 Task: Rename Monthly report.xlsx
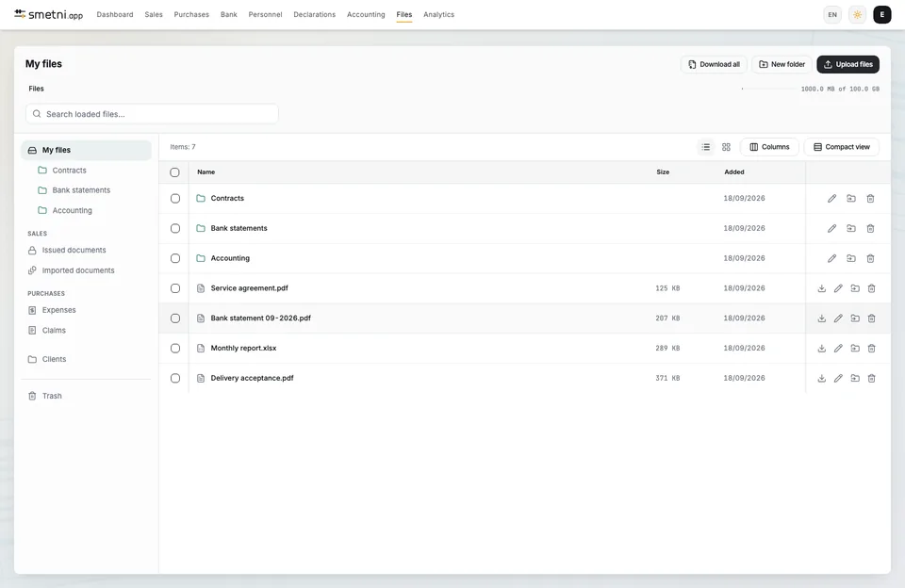click(x=838, y=349)
